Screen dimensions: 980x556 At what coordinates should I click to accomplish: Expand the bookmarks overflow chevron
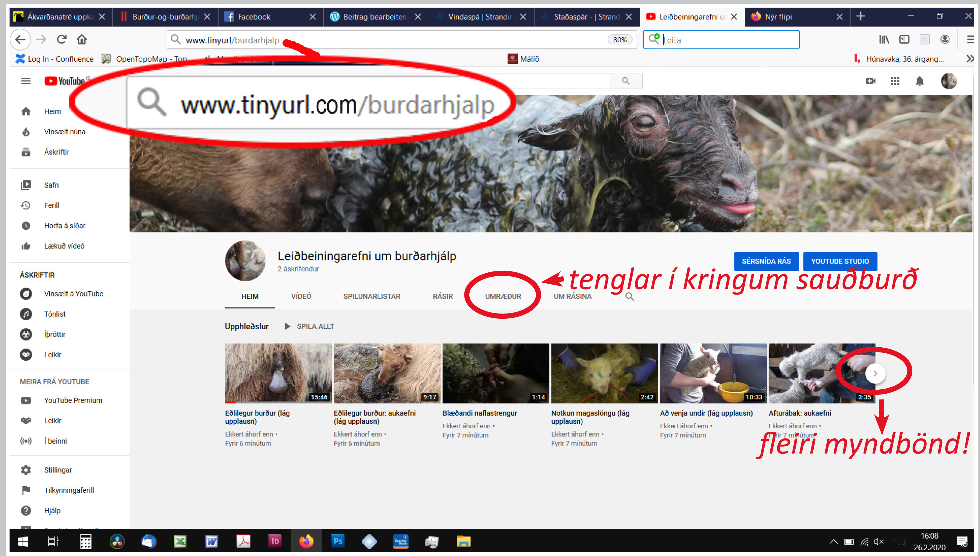point(970,59)
